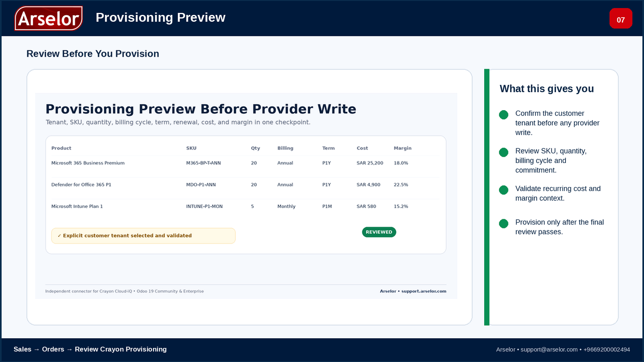The width and height of the screenshot is (644, 362).
Task: Select the "Review Before You Provision" heading
Action: click(93, 54)
